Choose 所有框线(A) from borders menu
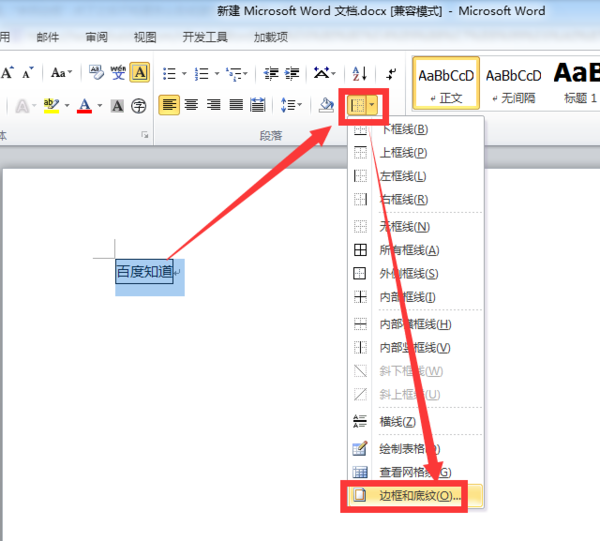 point(416,250)
